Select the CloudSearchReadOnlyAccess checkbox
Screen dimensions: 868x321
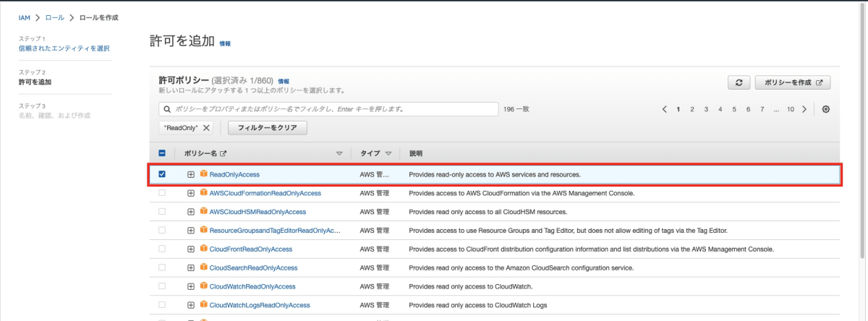coord(162,267)
